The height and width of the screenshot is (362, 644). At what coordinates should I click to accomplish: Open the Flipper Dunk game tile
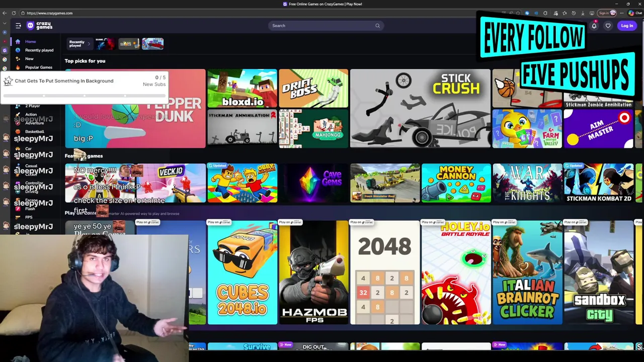[135, 109]
